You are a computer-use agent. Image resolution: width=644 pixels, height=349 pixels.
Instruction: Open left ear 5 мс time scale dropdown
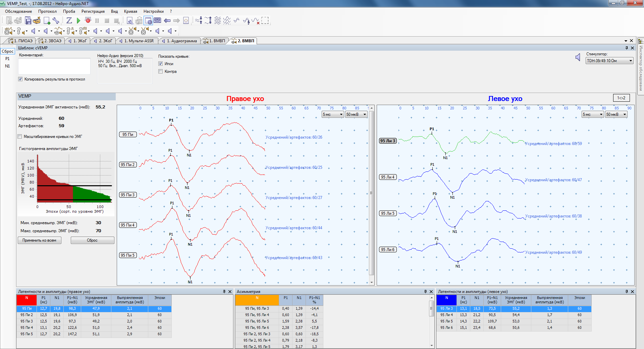[593, 114]
